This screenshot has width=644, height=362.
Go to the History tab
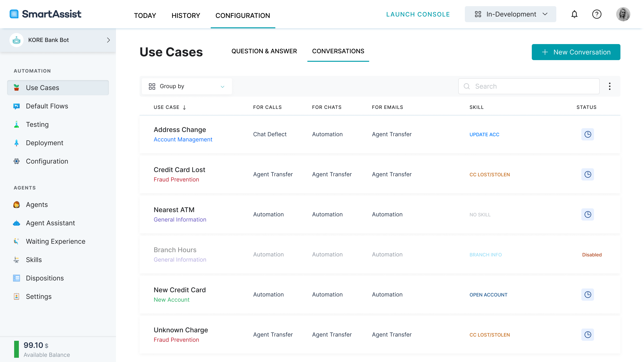point(186,16)
